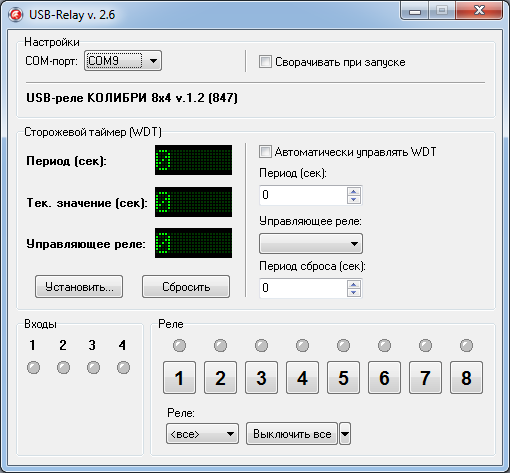Toggle relay number 6 button
The height and width of the screenshot is (473, 510).
point(384,378)
